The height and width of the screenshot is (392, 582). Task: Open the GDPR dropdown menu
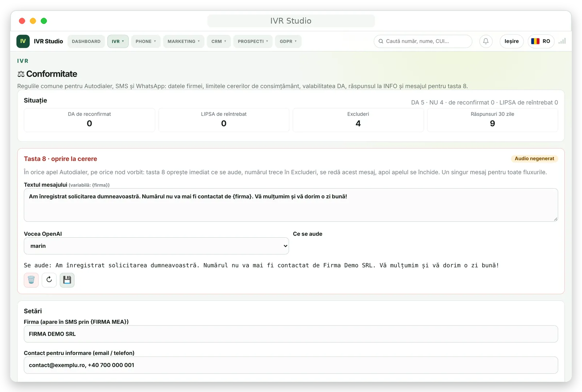tap(288, 41)
